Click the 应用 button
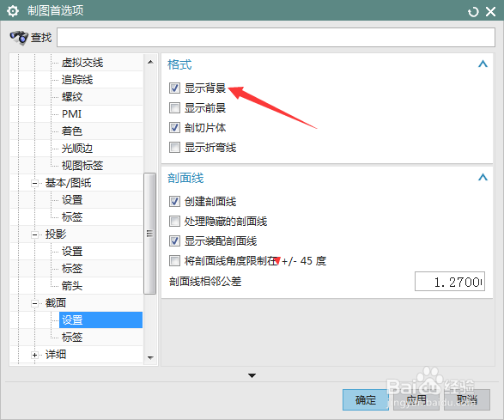This screenshot has width=504, height=420. click(416, 399)
